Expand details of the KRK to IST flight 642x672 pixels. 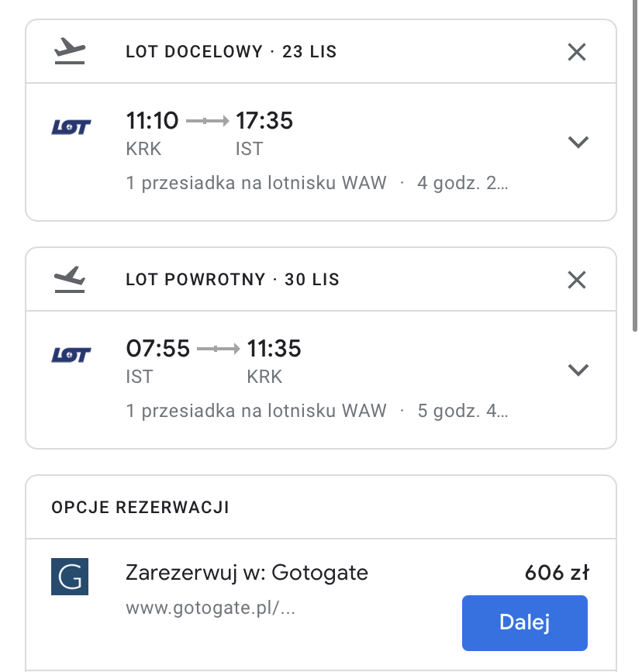[578, 142]
